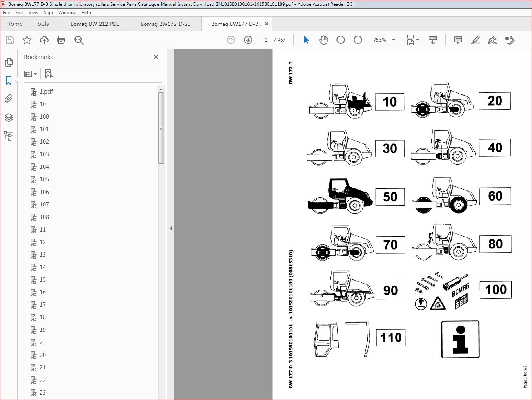Add a comment sticky note icon
The width and height of the screenshot is (532, 400).
click(458, 40)
